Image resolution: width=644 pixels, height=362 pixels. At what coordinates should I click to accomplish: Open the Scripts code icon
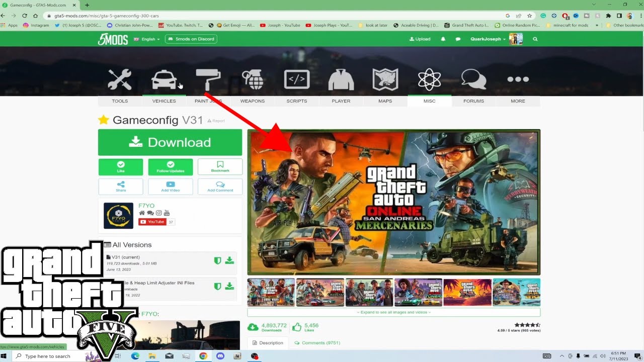pos(297,79)
